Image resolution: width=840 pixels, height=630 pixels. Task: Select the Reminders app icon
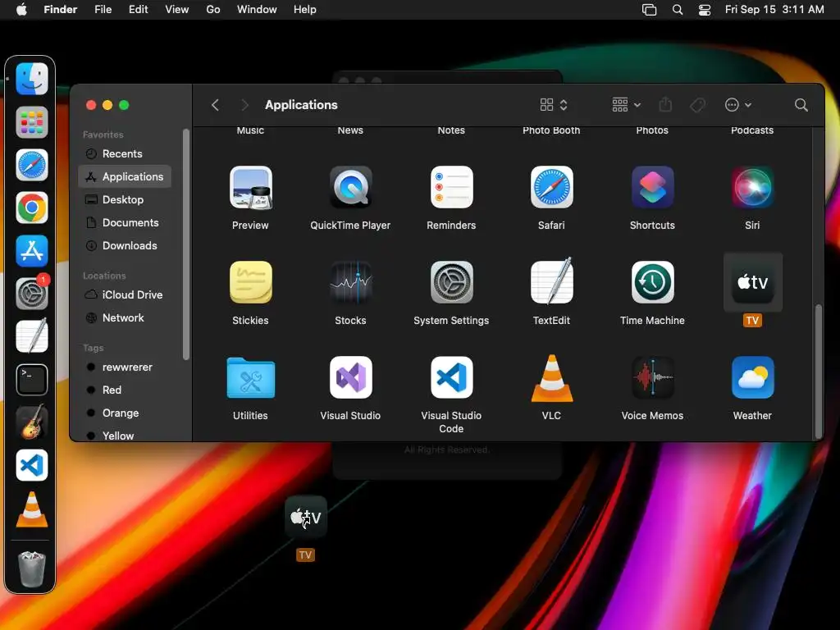[451, 188]
